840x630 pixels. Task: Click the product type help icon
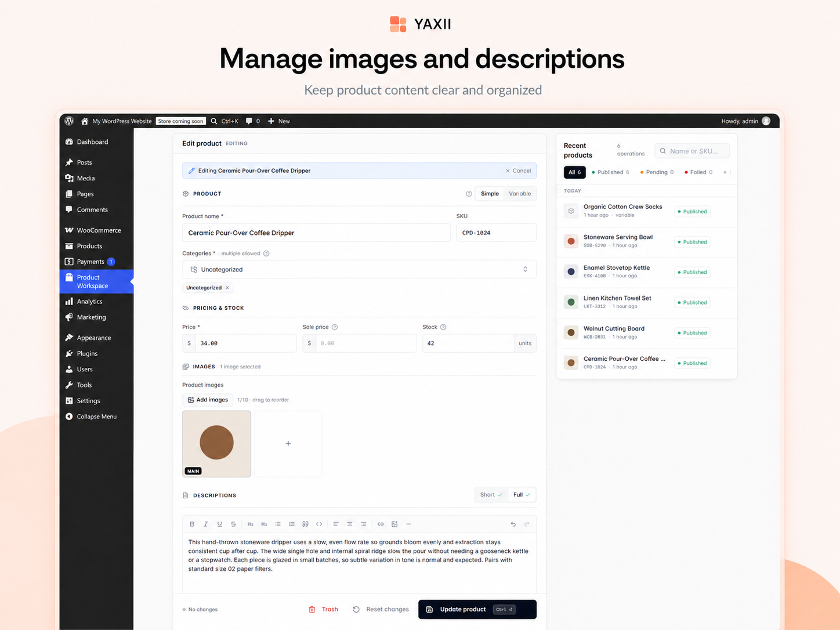(x=469, y=194)
